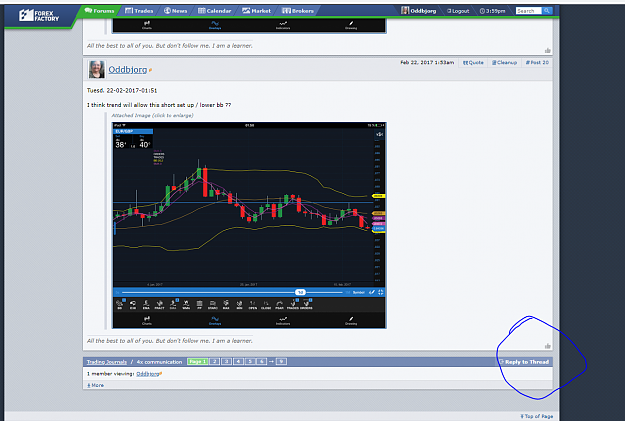Select the 'I think trend will allow' sentence
This screenshot has height=421, width=625.
(159, 105)
